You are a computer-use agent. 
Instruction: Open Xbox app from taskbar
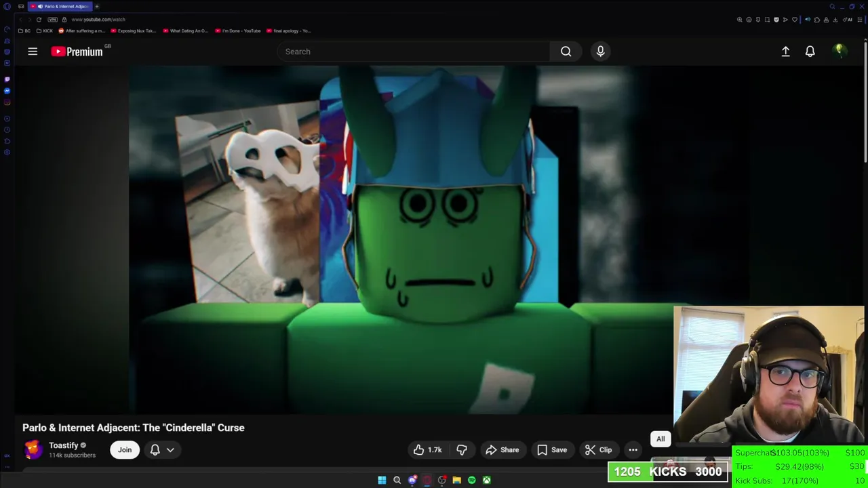[486, 480]
